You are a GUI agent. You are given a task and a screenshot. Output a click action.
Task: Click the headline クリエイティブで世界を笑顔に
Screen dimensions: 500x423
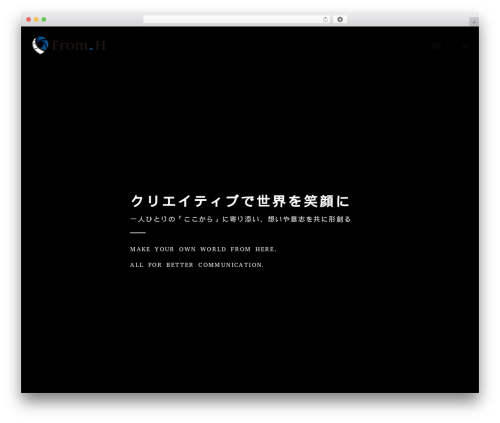click(240, 201)
